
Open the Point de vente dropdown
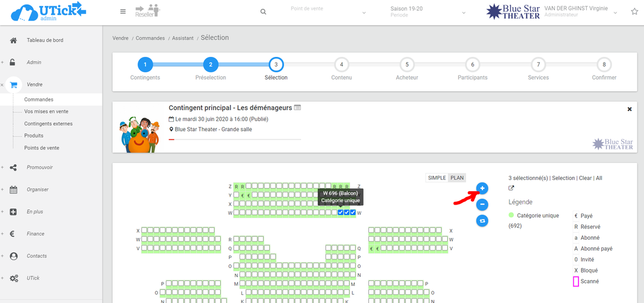(x=328, y=12)
